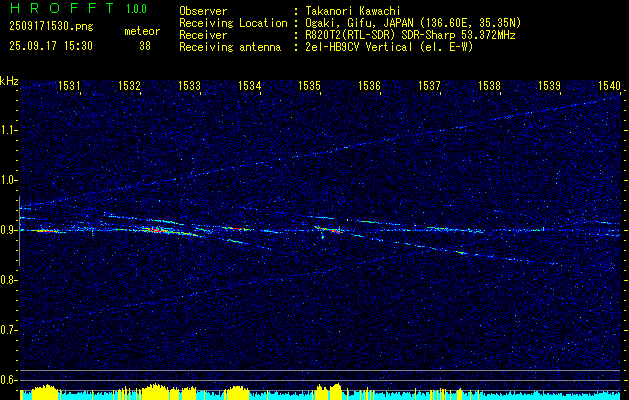The height and width of the screenshot is (400, 629).
Task: Click the red meteor echo after 1535
Action: (x=328, y=230)
